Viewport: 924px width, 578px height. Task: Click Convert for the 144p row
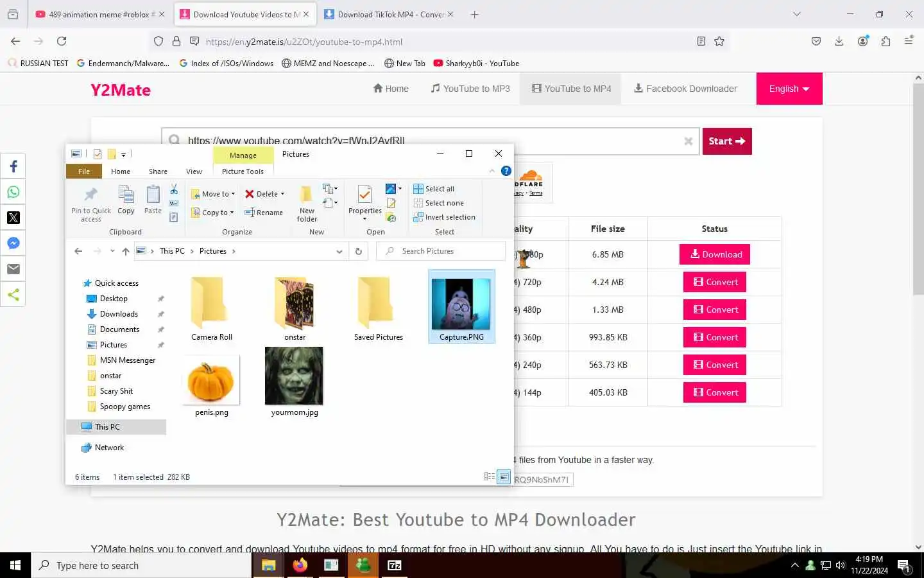click(715, 392)
